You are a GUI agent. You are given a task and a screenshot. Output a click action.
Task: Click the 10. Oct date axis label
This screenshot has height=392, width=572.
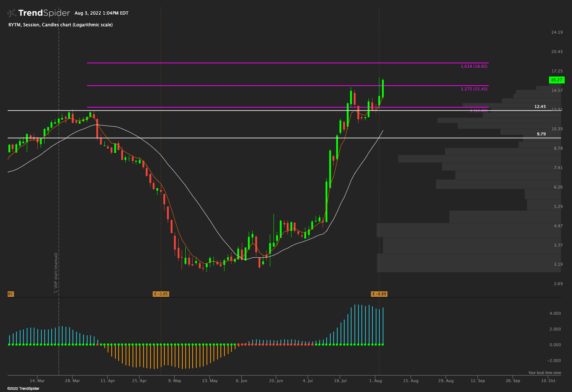(548, 381)
